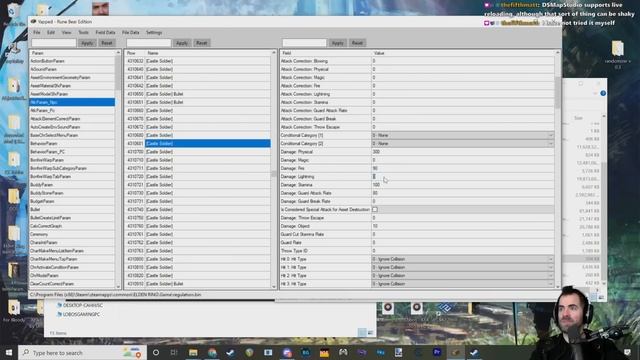
Task: Click the row list vertical scrollbar
Action: tap(274, 169)
